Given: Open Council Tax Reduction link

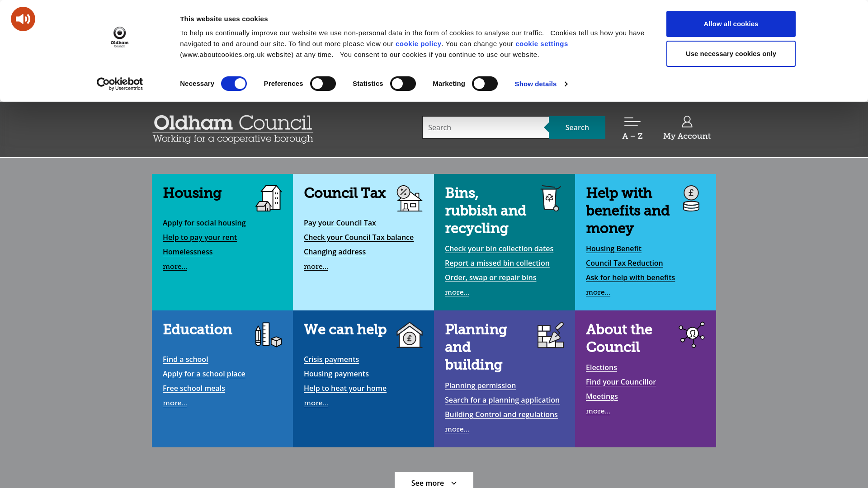Looking at the screenshot, I should point(624,263).
